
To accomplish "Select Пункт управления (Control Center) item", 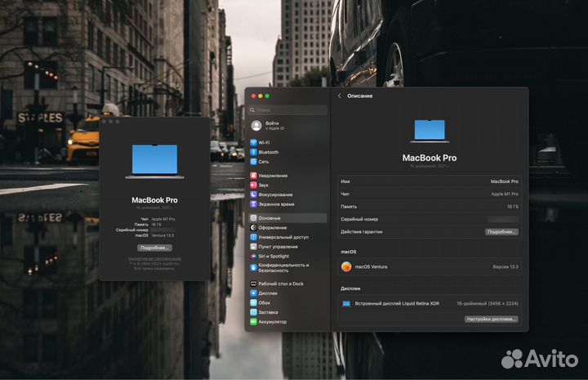I will (278, 246).
